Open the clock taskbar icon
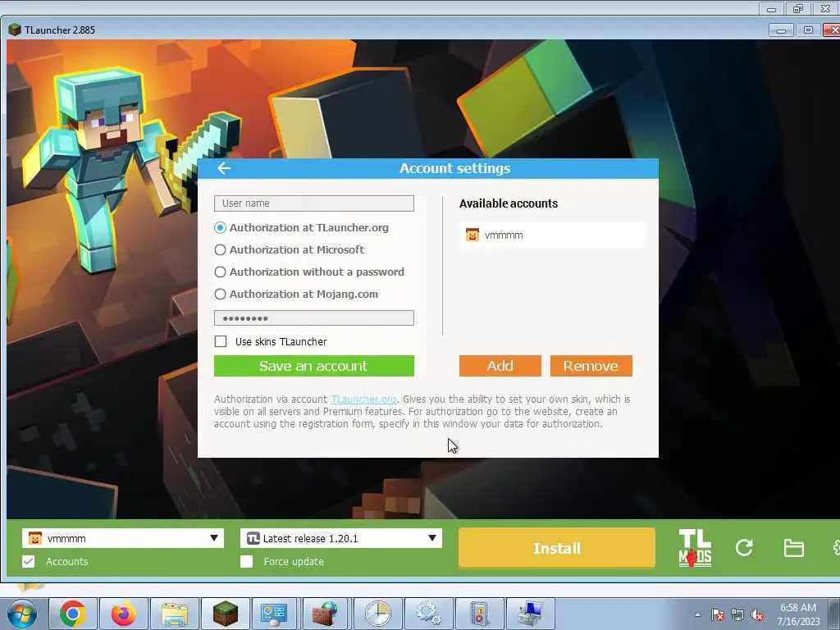 click(x=377, y=614)
